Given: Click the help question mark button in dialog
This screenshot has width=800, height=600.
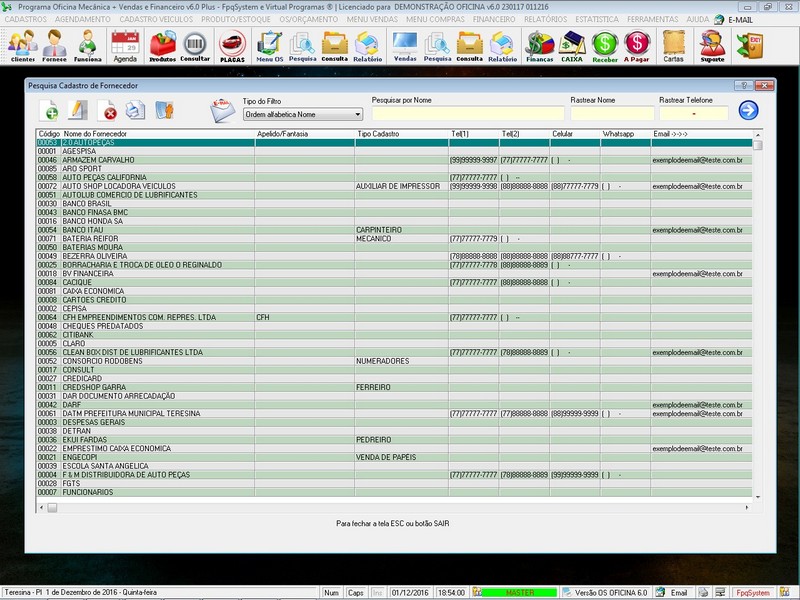Looking at the screenshot, I should (x=743, y=86).
